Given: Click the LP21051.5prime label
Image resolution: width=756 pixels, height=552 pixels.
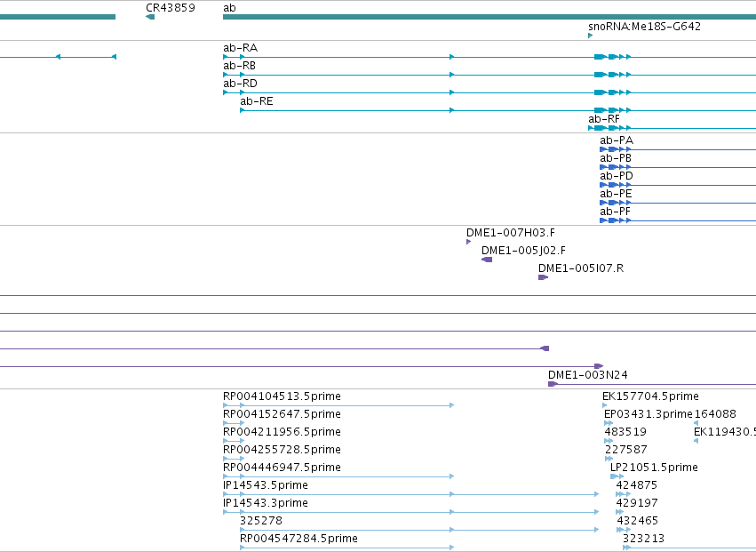Looking at the screenshot, I should coord(654,468).
